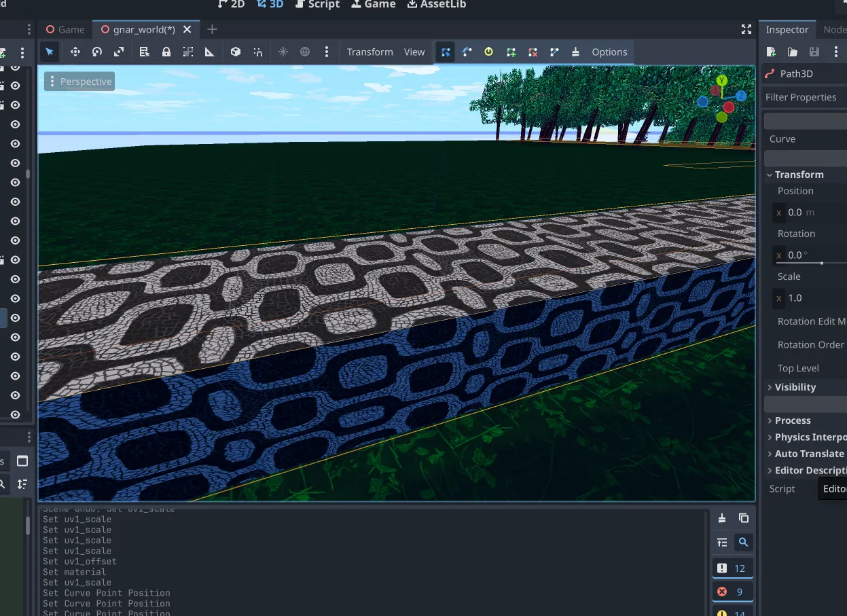Viewport: 847px width, 616px height.
Task: Toggle collapse duplicate messages in Output
Action: [x=722, y=542]
